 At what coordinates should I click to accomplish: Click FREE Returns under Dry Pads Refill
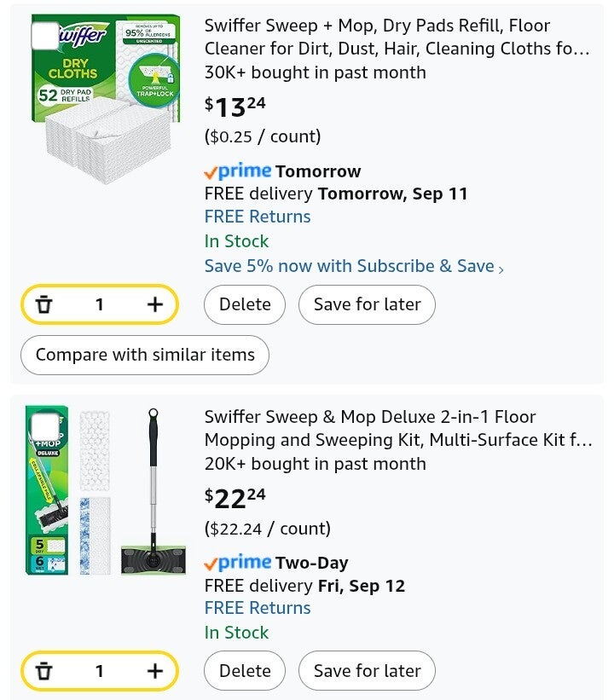point(258,217)
